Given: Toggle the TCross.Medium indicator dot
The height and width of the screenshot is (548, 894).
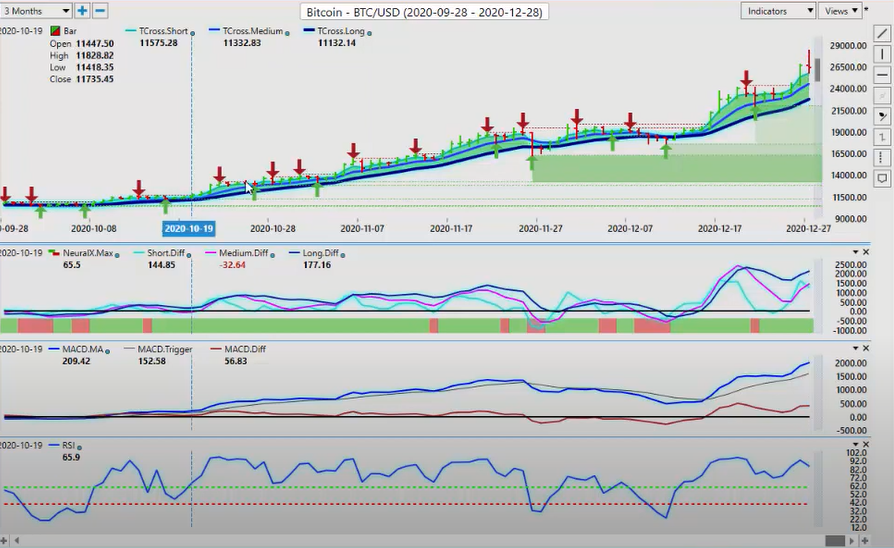Looking at the screenshot, I should [287, 33].
